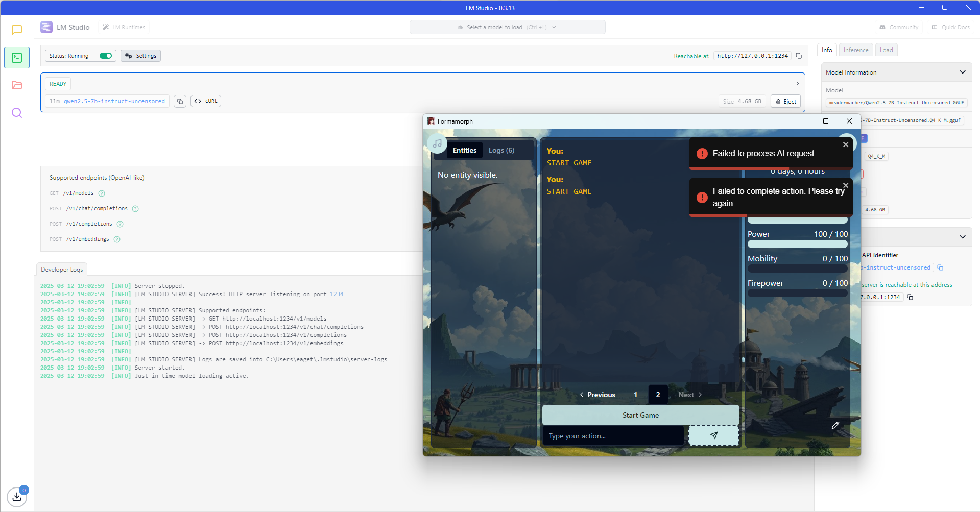Click the Mobility progress bar
The width and height of the screenshot is (980, 512).
[x=798, y=269]
